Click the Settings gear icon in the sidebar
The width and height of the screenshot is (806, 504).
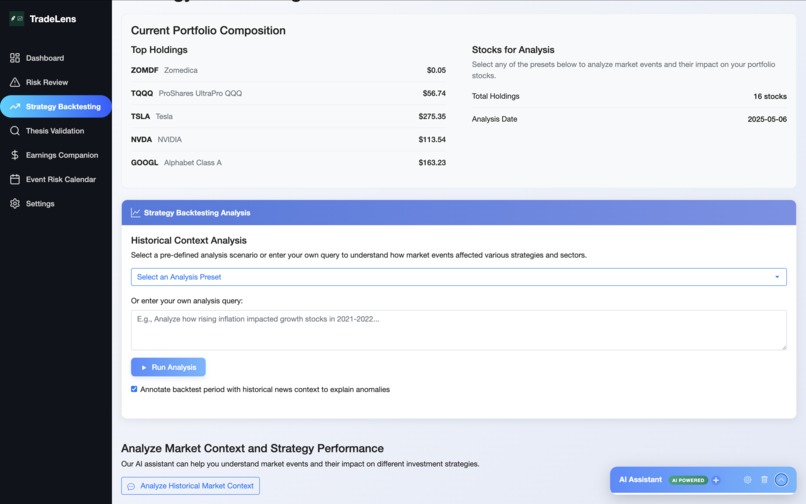15,203
